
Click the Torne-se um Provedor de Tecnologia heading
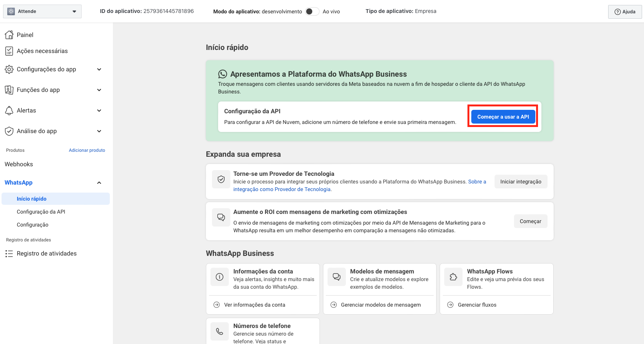pyautogui.click(x=284, y=174)
